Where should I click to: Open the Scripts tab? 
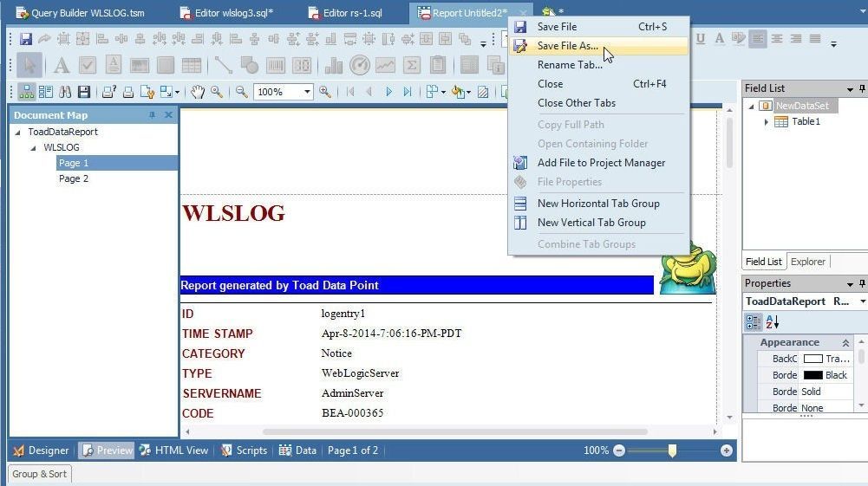[x=245, y=450]
